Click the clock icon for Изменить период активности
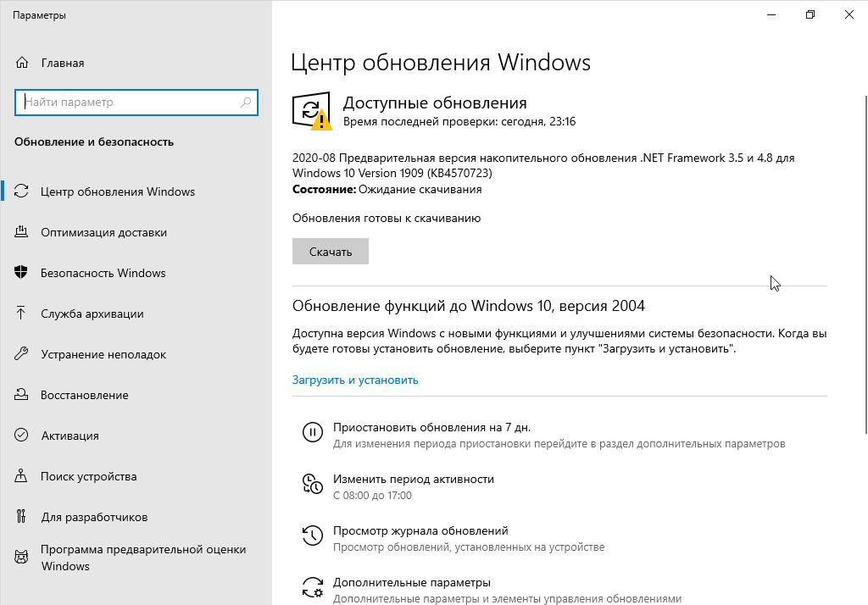The image size is (868, 605). tap(313, 484)
